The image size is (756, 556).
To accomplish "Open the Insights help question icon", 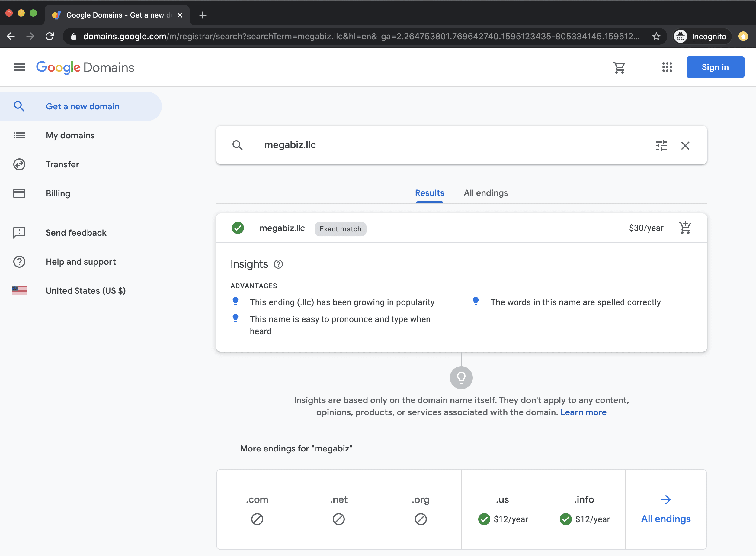I will [x=278, y=264].
